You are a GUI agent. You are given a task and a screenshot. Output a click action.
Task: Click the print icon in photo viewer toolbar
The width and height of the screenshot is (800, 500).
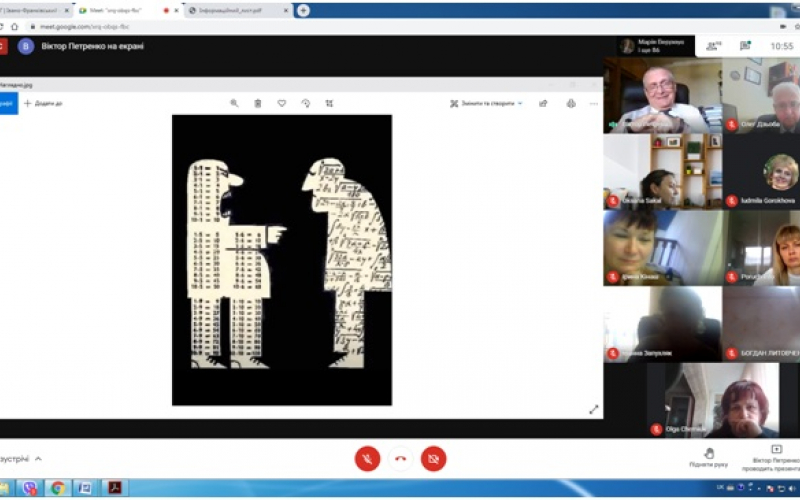[571, 104]
